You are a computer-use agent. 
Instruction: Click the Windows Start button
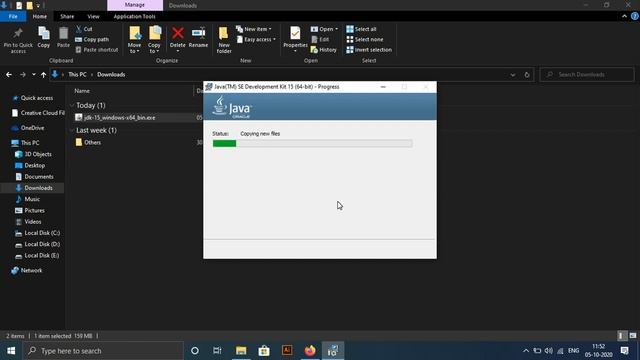pyautogui.click(x=11, y=351)
